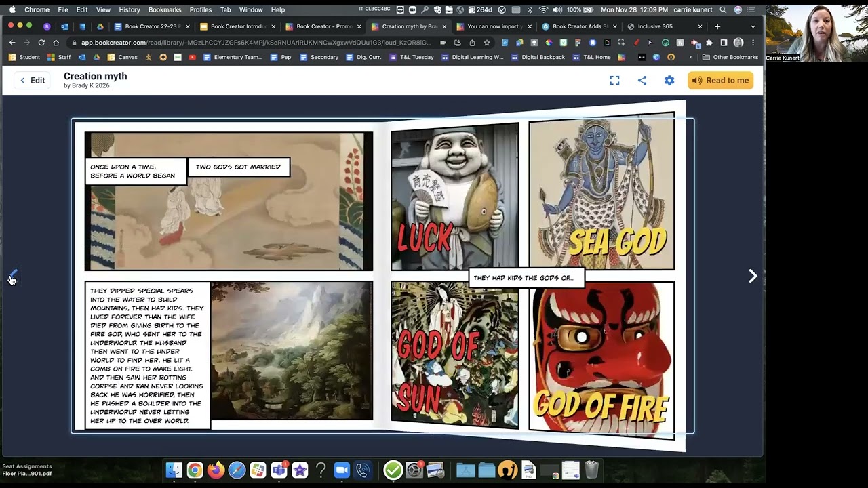Open iMovie star icon in Dock

coord(300,470)
